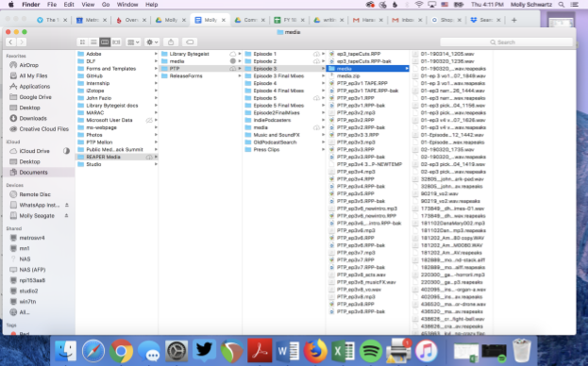This screenshot has width=588, height=366.
Task: Click the Edit Tags toolbar button
Action: (x=190, y=42)
